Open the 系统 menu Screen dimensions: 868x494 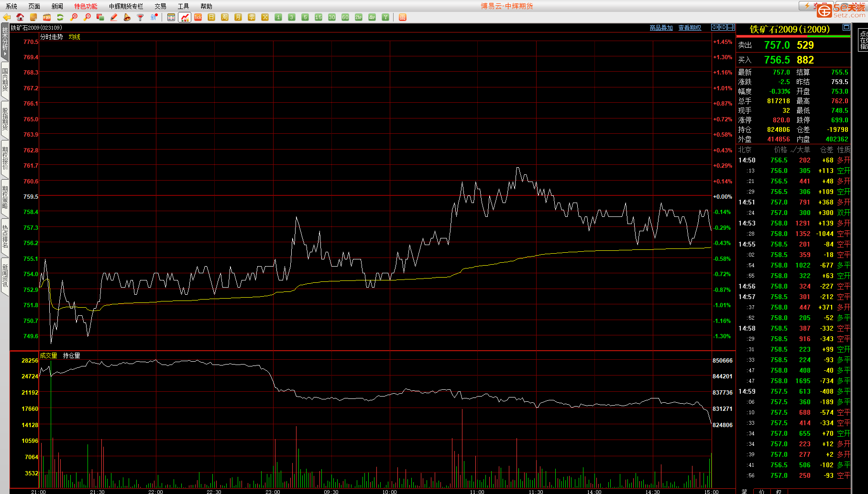click(x=11, y=6)
